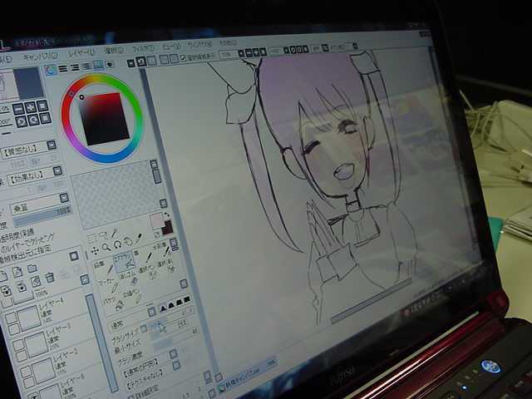Switch to the 新規キャンバス.sai canvas tab
Screen dimensions: 532x399
(247, 376)
